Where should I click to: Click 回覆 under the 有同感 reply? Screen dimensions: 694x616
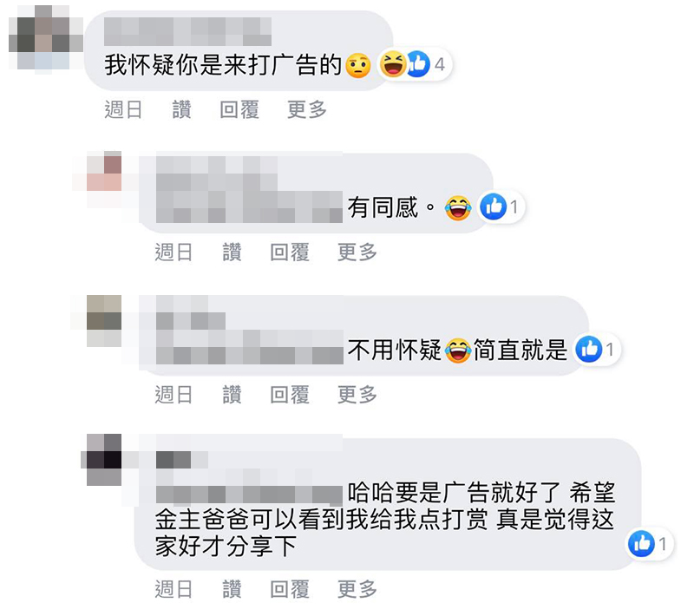tap(290, 252)
